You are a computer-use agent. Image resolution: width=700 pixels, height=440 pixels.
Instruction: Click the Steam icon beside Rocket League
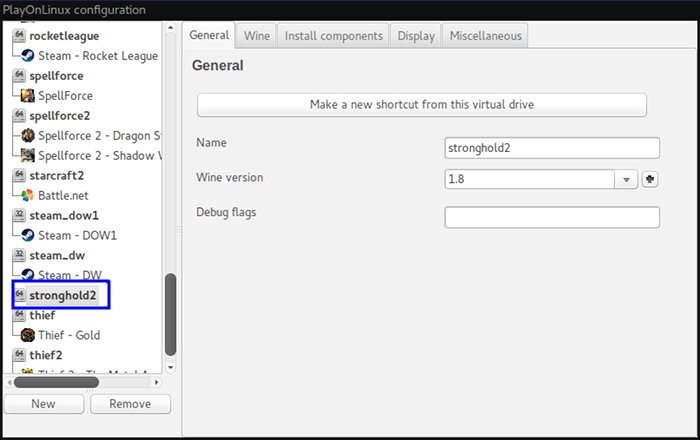tap(28, 55)
